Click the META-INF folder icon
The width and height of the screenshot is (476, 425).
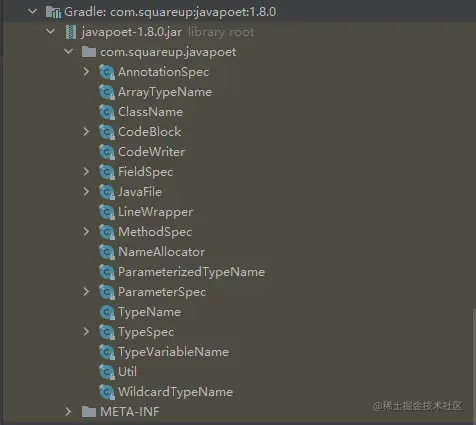click(x=89, y=412)
